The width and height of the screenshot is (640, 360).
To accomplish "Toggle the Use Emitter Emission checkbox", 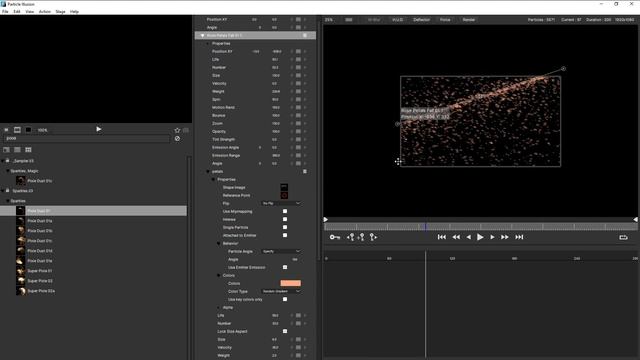I will coord(285,267).
